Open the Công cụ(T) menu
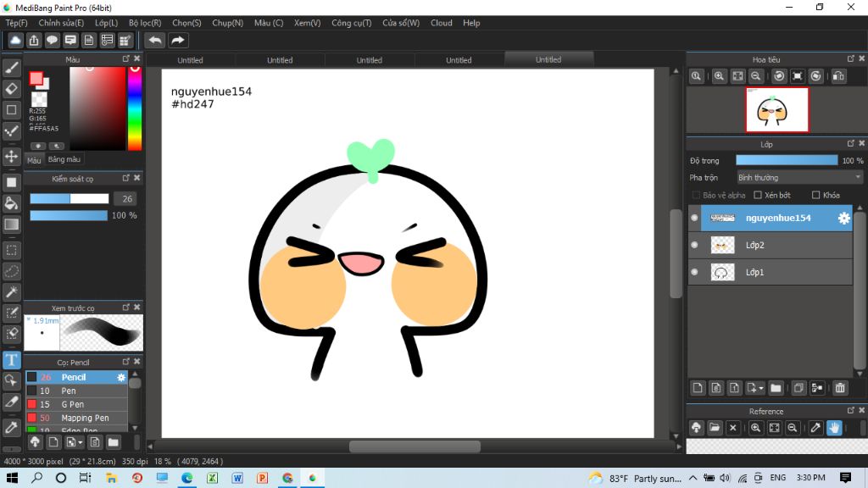Screen dimensions: 868x488 click(352, 23)
